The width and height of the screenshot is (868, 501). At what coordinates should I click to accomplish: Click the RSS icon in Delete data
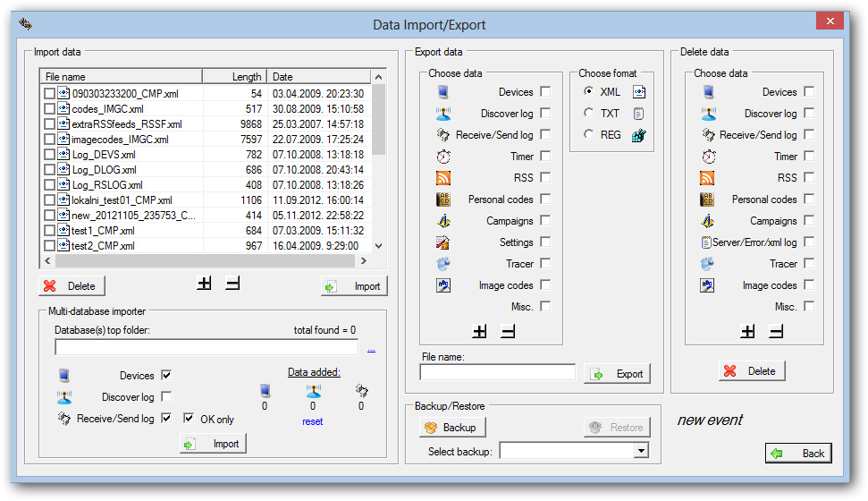click(707, 178)
